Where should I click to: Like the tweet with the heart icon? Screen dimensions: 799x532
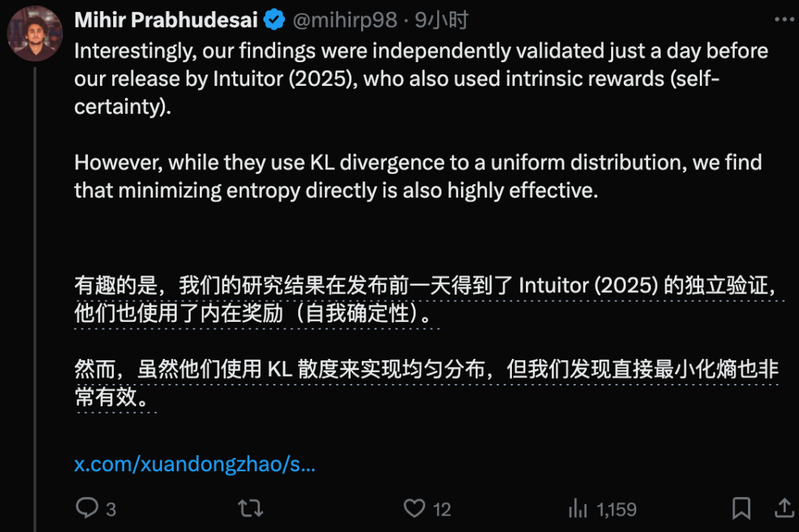point(414,508)
